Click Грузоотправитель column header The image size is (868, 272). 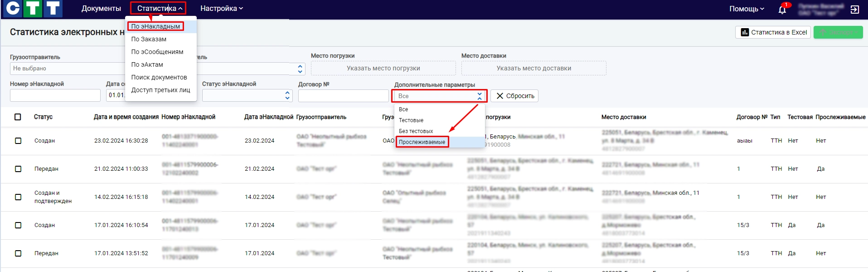coord(321,117)
